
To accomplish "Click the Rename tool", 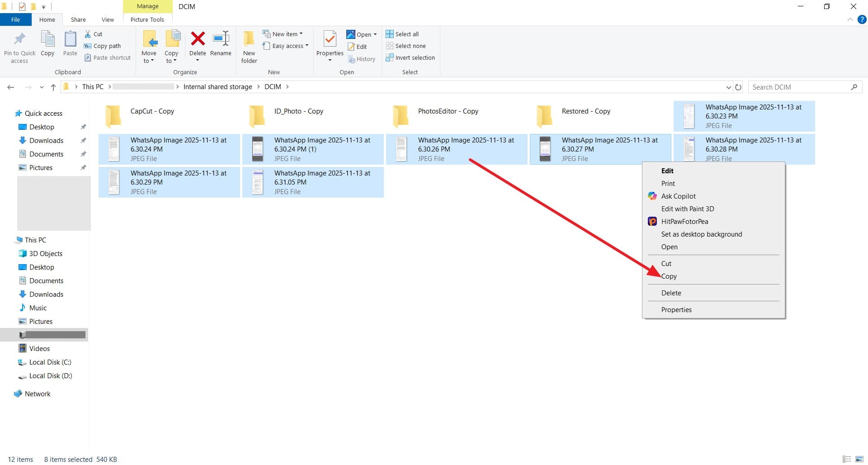I will [221, 45].
